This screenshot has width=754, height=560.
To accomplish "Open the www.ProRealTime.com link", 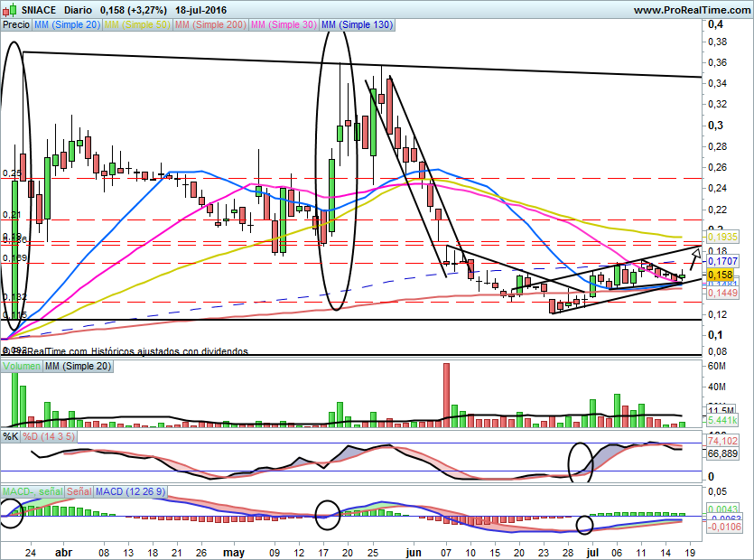I will tap(690, 10).
